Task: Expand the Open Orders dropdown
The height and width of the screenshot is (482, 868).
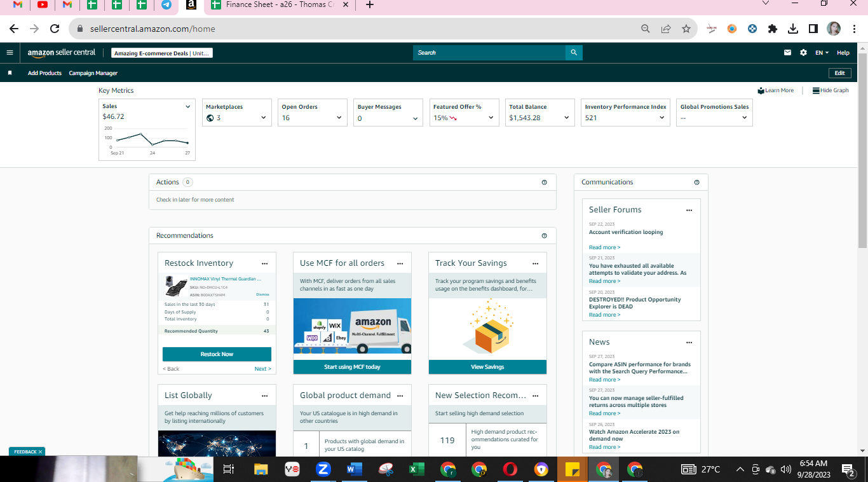Action: (x=340, y=118)
